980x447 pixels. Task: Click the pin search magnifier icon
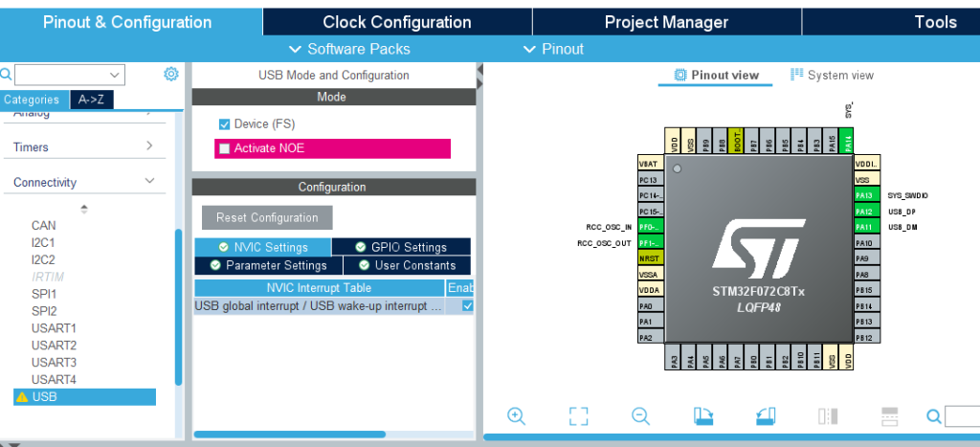click(934, 416)
